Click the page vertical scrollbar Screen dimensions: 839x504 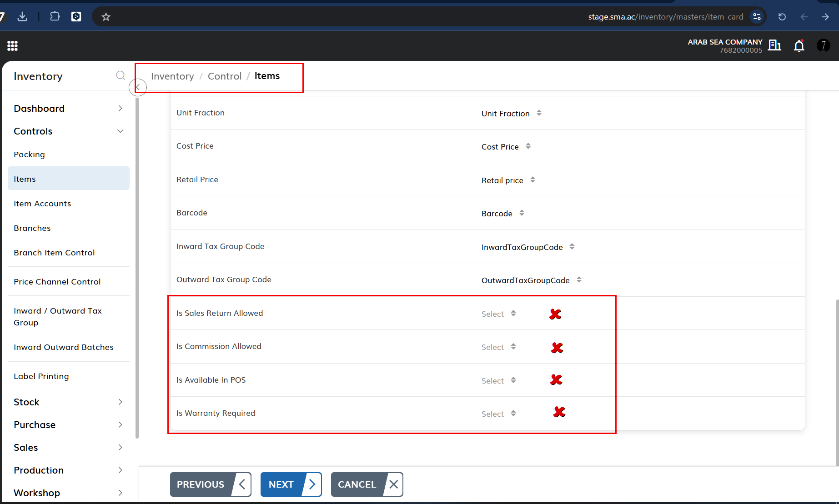tap(837, 383)
